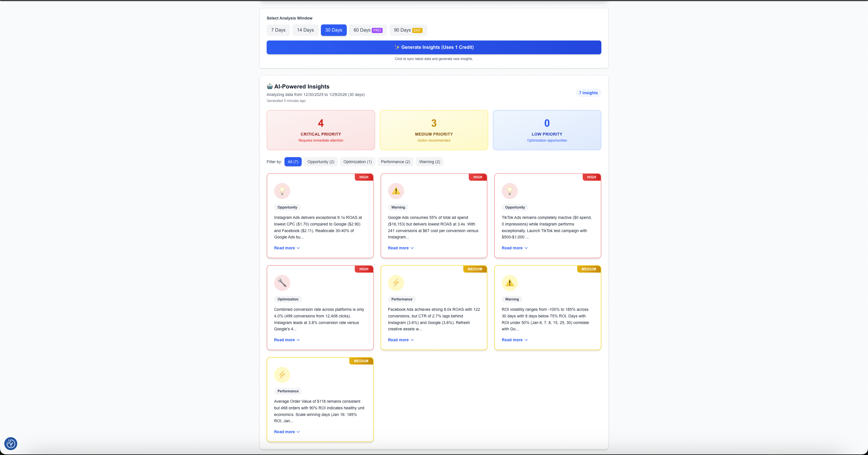Click the Warning triangle icon on Google Ads card
The height and width of the screenshot is (455, 868).
click(x=396, y=191)
